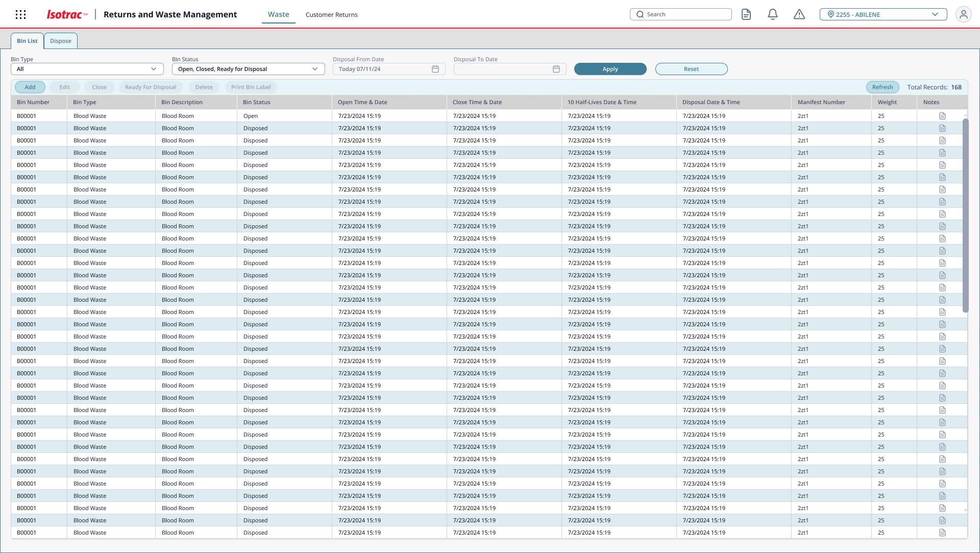Open the apps grid menu icon

(x=20, y=15)
